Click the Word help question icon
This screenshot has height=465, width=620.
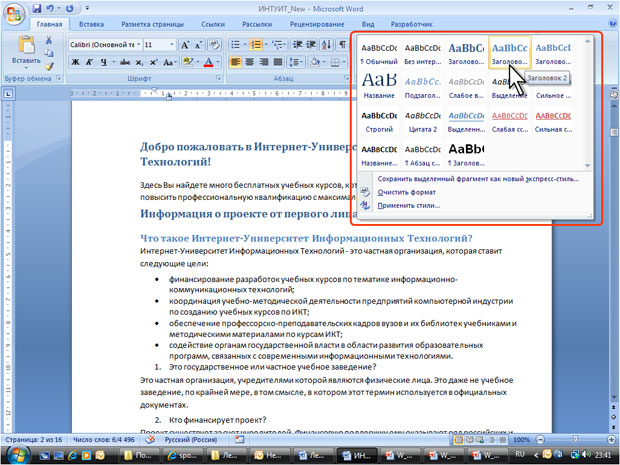click(613, 24)
